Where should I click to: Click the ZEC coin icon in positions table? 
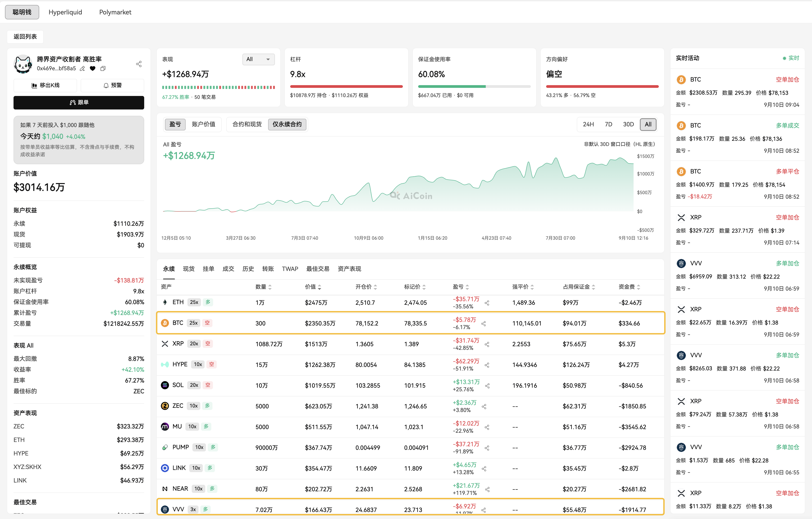coord(165,406)
